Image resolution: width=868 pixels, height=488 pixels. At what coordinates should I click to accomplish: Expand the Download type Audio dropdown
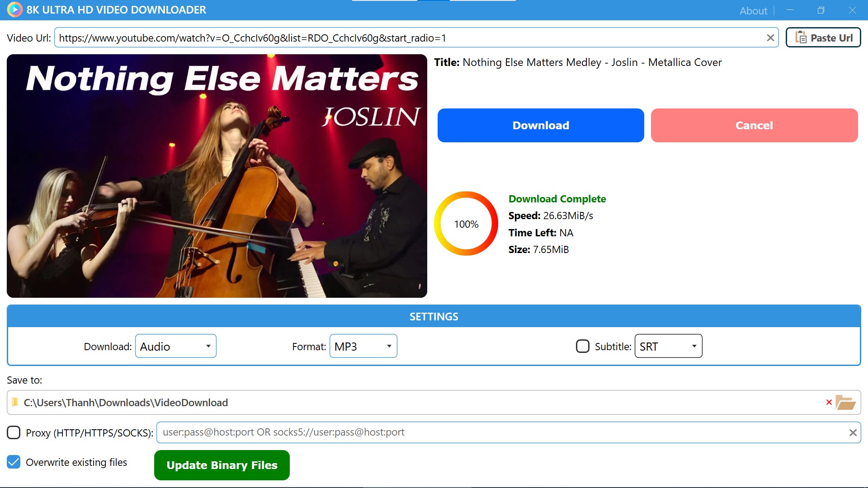176,346
